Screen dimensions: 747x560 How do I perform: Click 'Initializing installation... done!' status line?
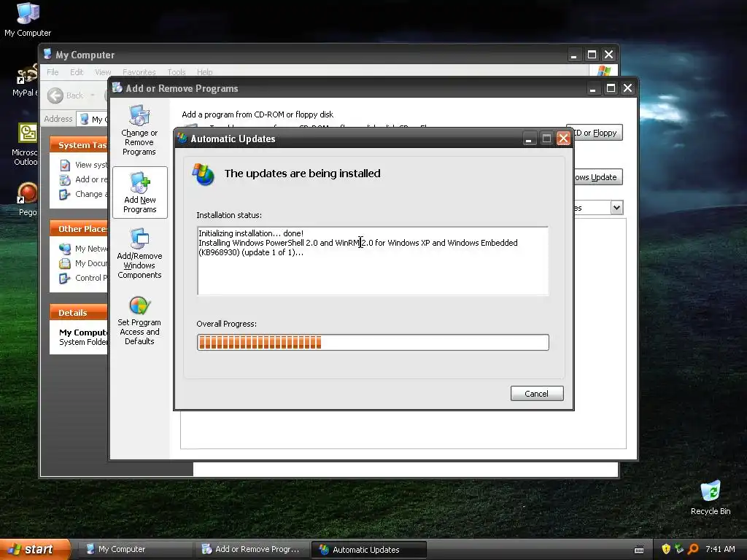coord(251,233)
